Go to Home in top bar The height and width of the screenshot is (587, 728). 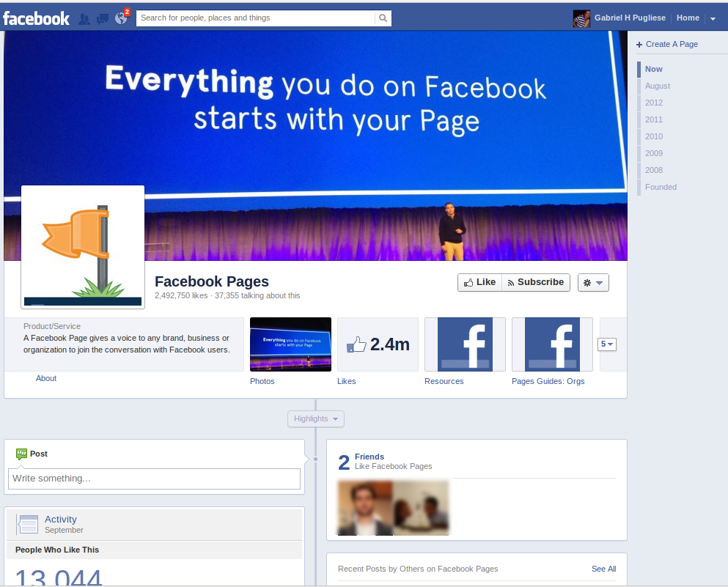pos(688,18)
